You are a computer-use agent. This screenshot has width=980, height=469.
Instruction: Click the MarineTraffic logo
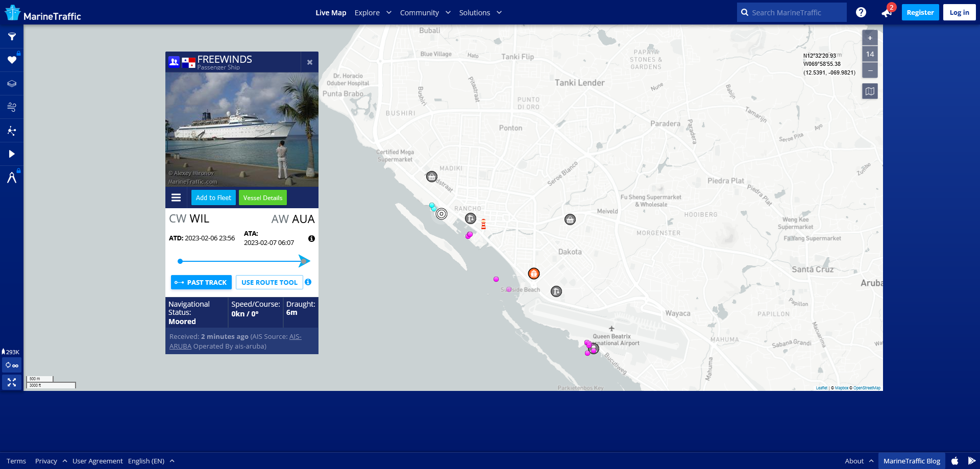coord(43,13)
